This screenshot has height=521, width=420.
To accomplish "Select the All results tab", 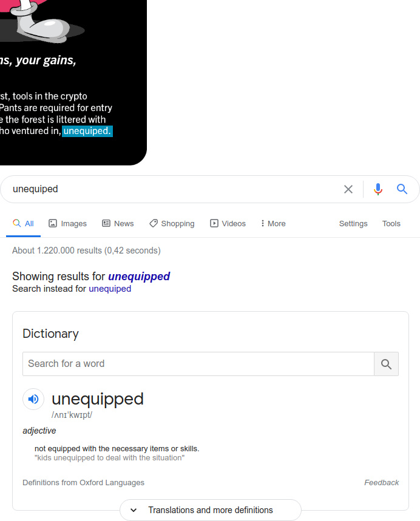I will click(23, 224).
